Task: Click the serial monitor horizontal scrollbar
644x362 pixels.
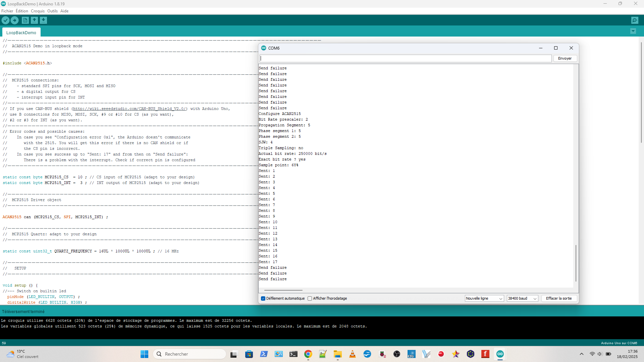Action: (283, 290)
